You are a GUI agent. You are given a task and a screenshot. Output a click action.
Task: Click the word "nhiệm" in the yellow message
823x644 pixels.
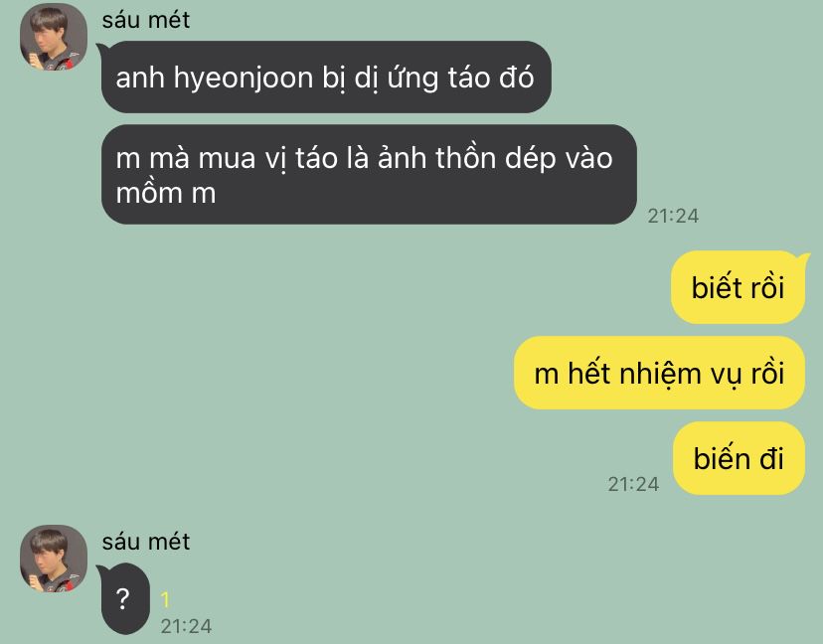click(x=660, y=375)
